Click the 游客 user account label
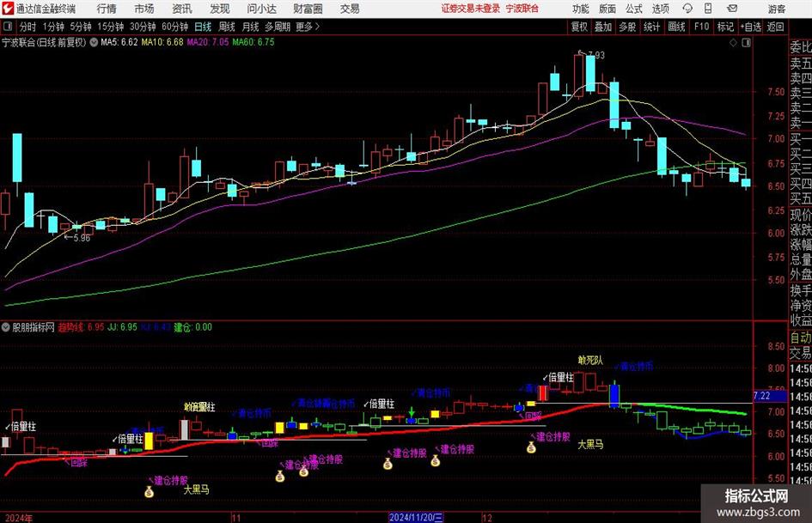The image size is (812, 523). click(x=777, y=9)
